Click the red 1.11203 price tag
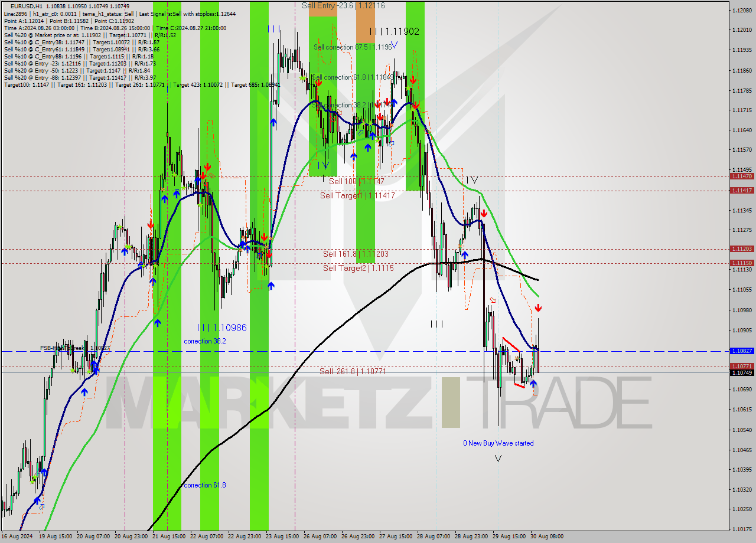Image resolution: width=756 pixels, height=543 pixels. click(742, 249)
